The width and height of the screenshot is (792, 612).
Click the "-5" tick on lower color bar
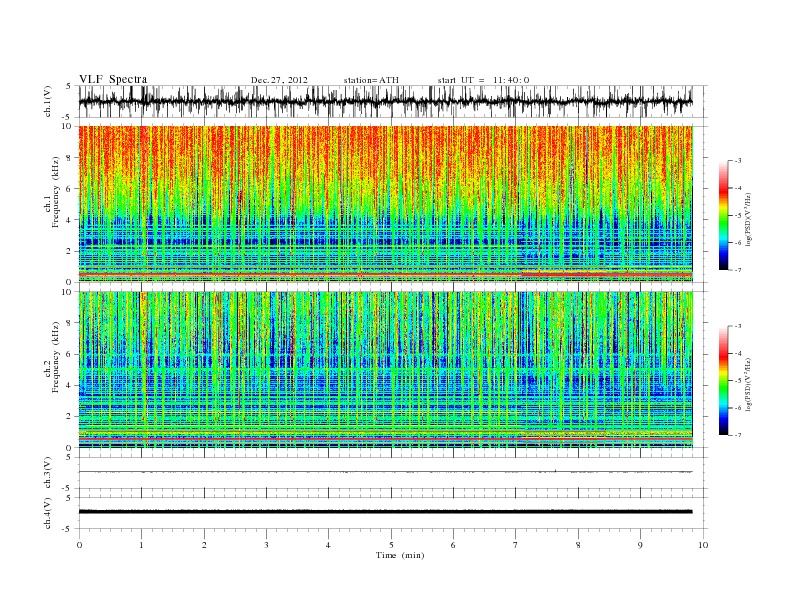737,381
